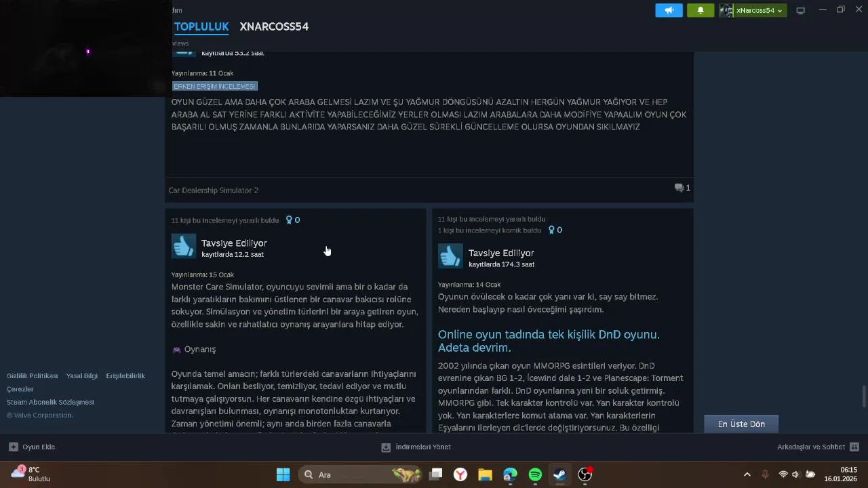
Task: Open Yasal Bilgi link
Action: [x=82, y=375]
